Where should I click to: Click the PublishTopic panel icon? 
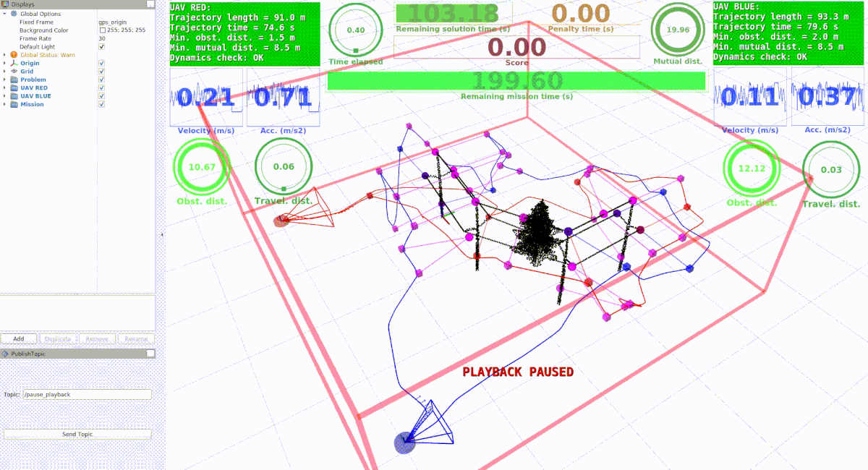point(5,354)
